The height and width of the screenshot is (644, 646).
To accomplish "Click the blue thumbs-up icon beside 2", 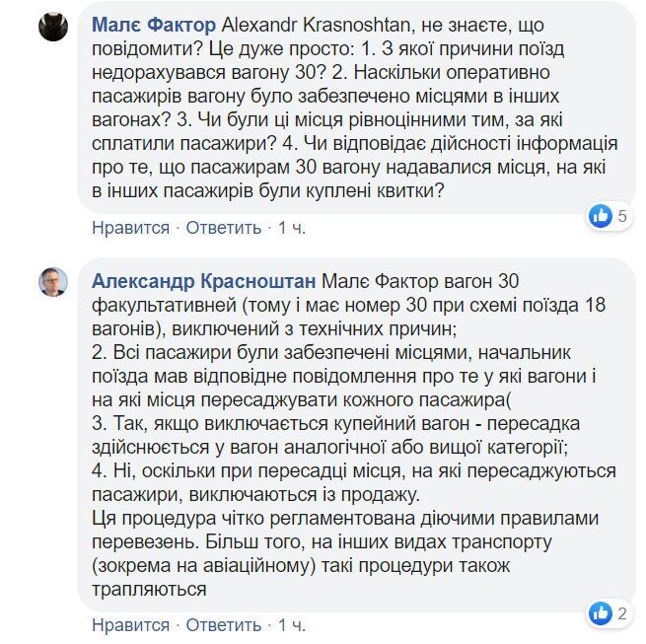I will click(600, 613).
